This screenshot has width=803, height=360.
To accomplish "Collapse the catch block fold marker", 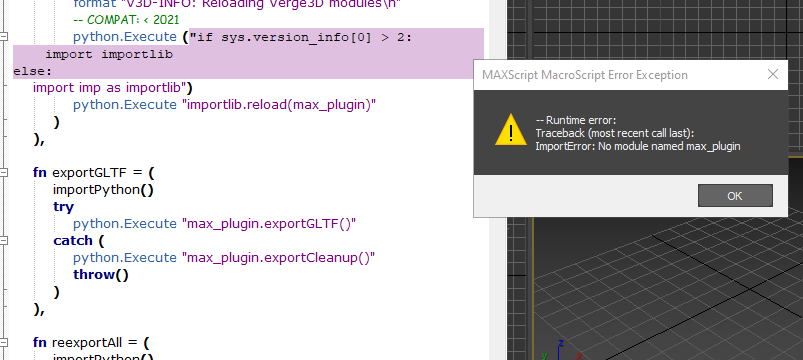I will pos(4,240).
